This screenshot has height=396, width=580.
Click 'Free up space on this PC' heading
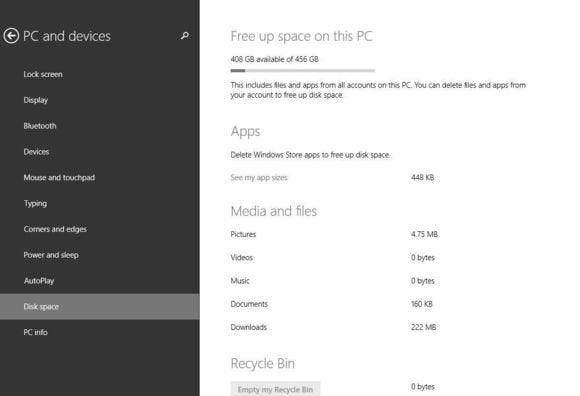click(301, 36)
